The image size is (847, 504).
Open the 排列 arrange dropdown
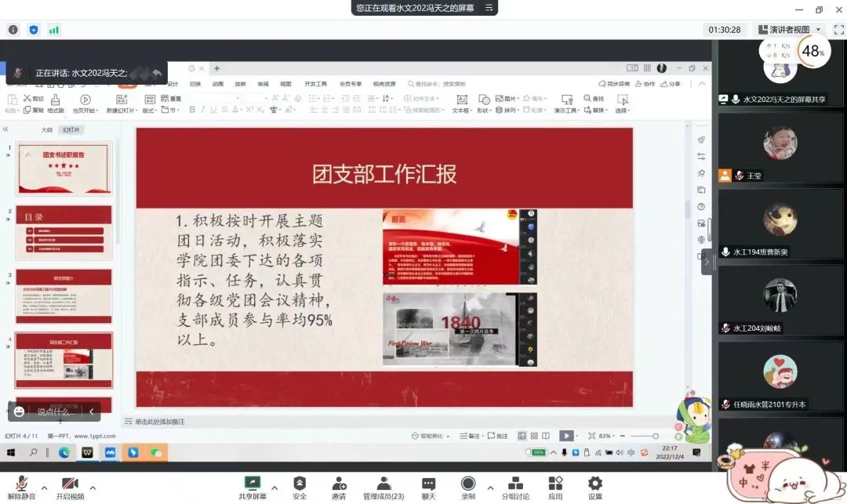click(x=507, y=110)
